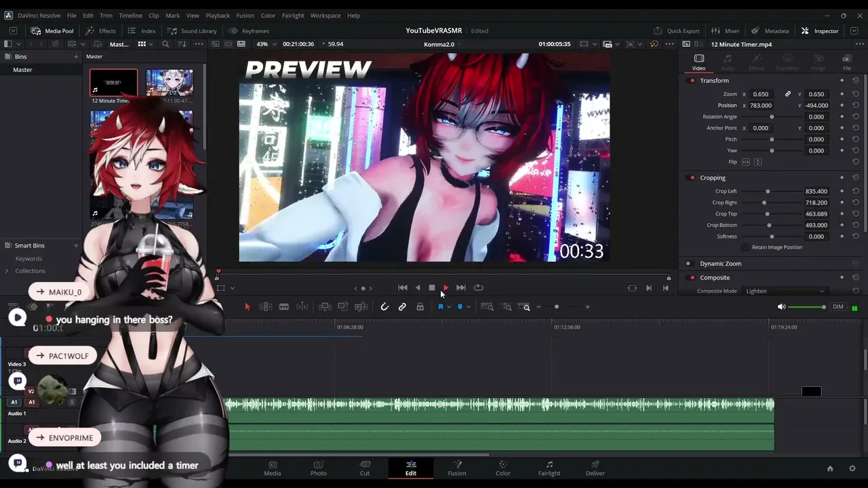The width and height of the screenshot is (868, 488).
Task: Open the File menu
Action: tap(71, 15)
